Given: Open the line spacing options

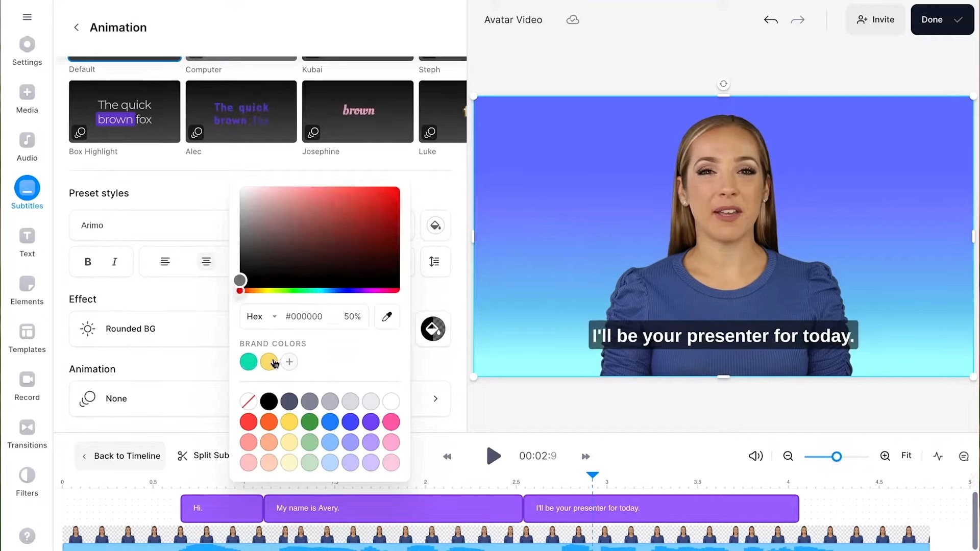Looking at the screenshot, I should pyautogui.click(x=434, y=262).
